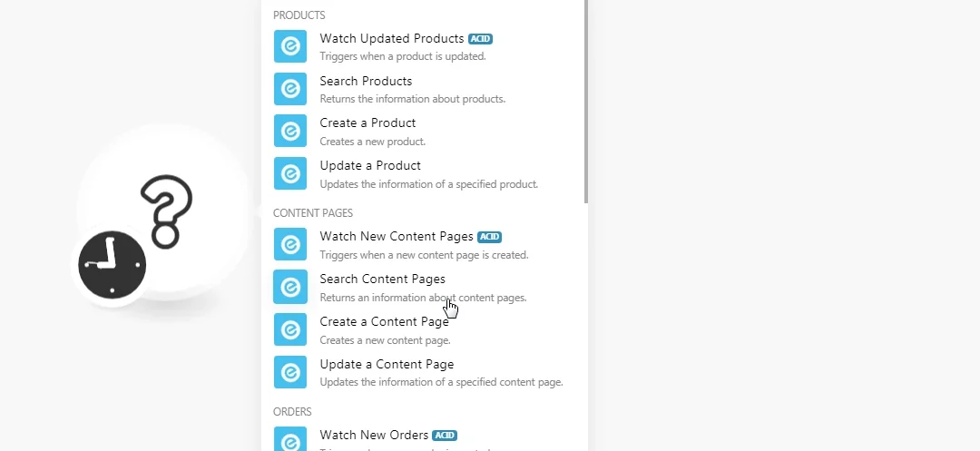This screenshot has width=980, height=451.
Task: Click the Create a Content Page icon
Action: (290, 329)
